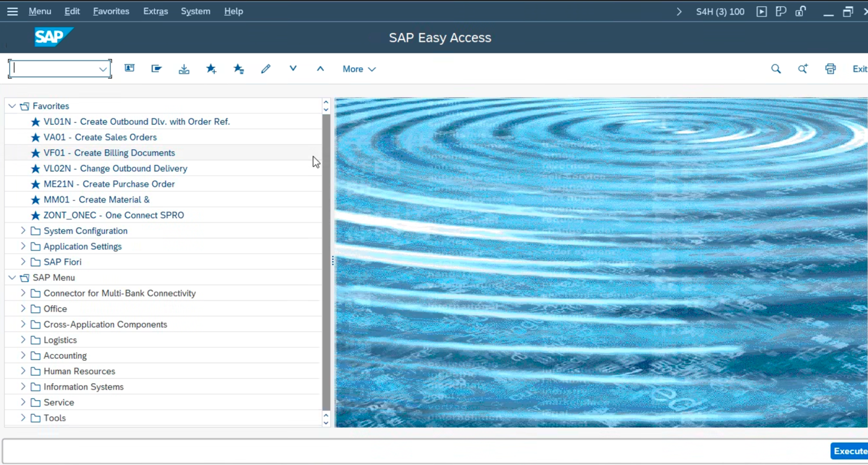868x465 pixels.
Task: Click the tree scrollbar top up arrow
Action: point(326,102)
